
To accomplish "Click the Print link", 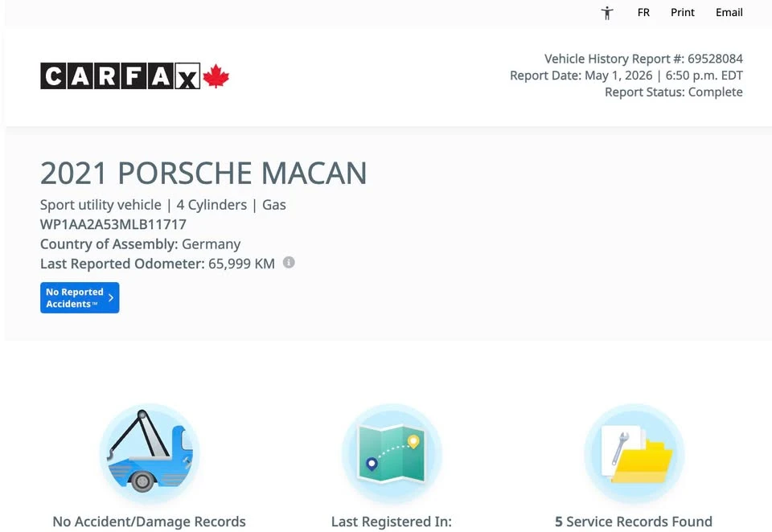I will (x=683, y=13).
